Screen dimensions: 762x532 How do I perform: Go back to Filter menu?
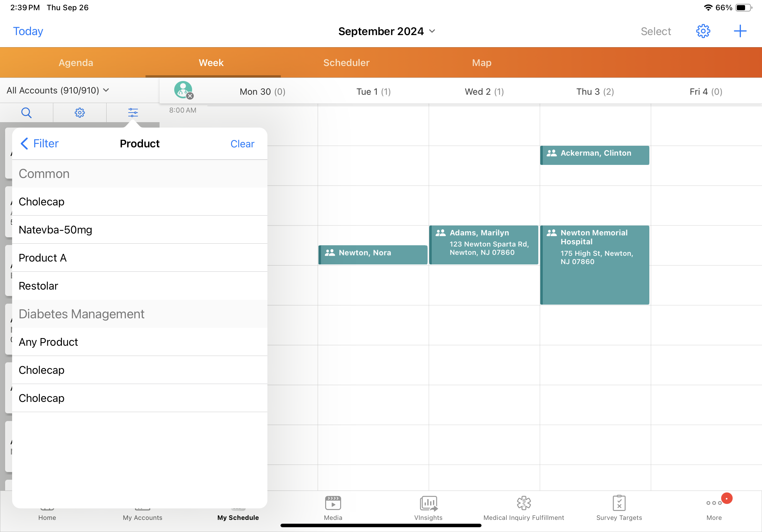pos(39,144)
